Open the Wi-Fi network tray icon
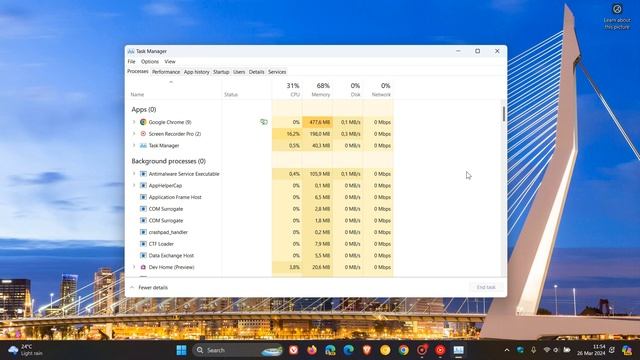 547,350
